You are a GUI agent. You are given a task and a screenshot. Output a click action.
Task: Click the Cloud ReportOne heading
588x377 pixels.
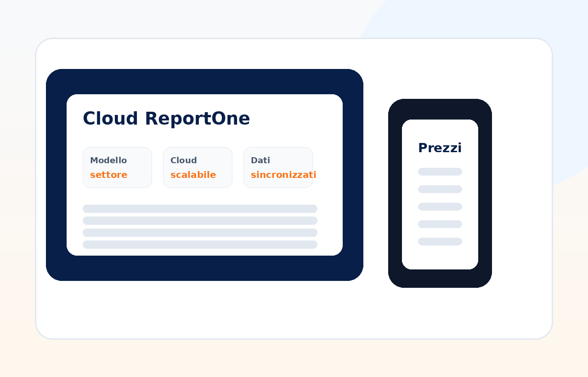click(166, 119)
